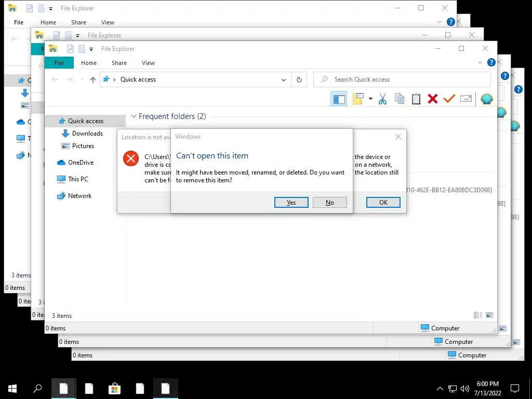Expand the ribbon chevron in front window

[x=480, y=62]
